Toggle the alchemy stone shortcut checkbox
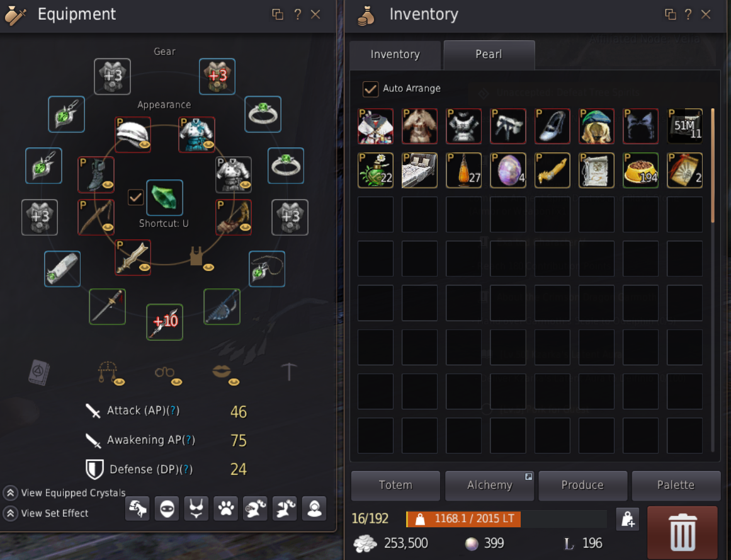731x560 pixels. (x=135, y=197)
